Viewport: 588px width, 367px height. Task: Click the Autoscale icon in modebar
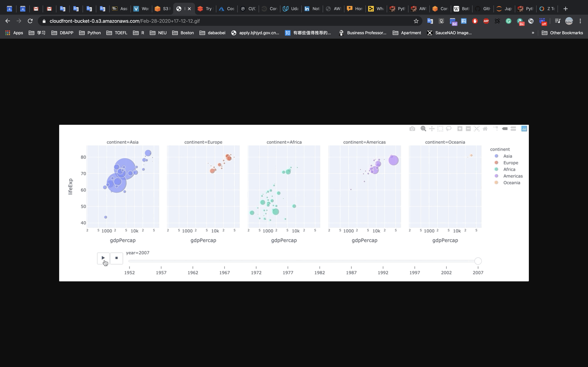(x=477, y=129)
